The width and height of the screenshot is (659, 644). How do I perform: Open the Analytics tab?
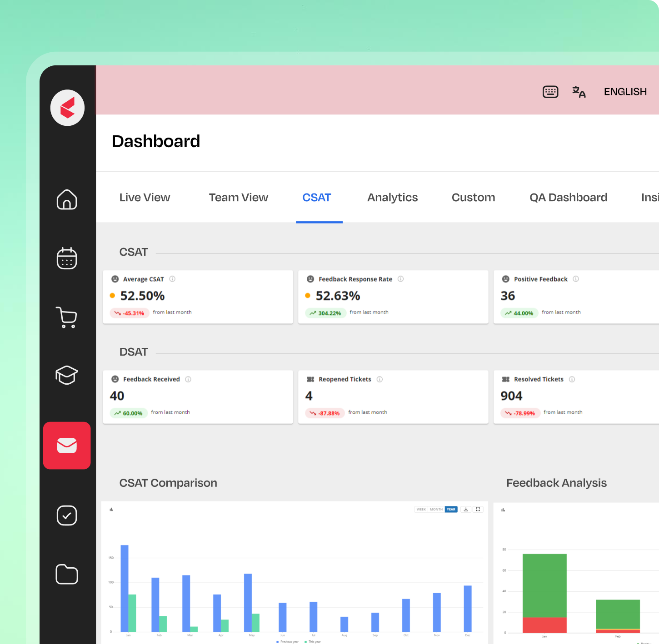pyautogui.click(x=392, y=198)
